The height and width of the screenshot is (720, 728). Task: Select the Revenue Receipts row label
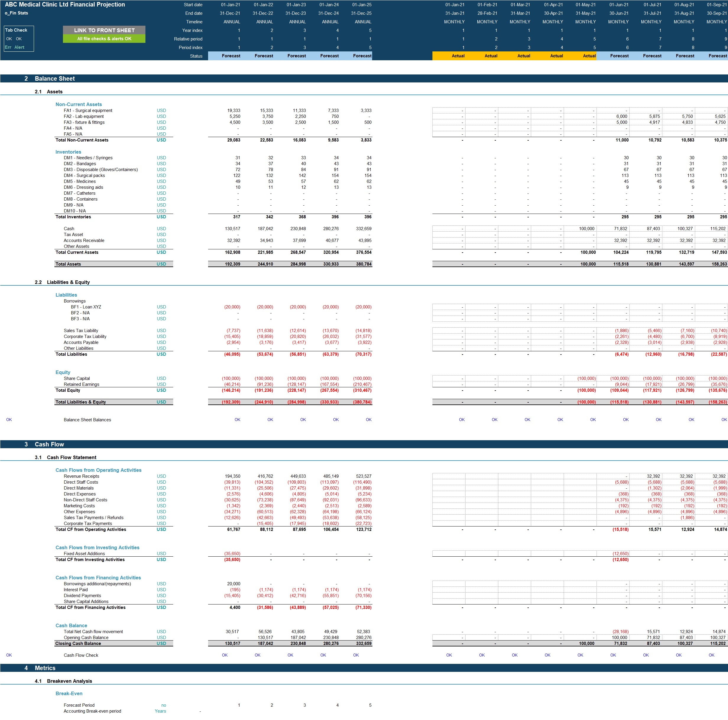(81, 476)
